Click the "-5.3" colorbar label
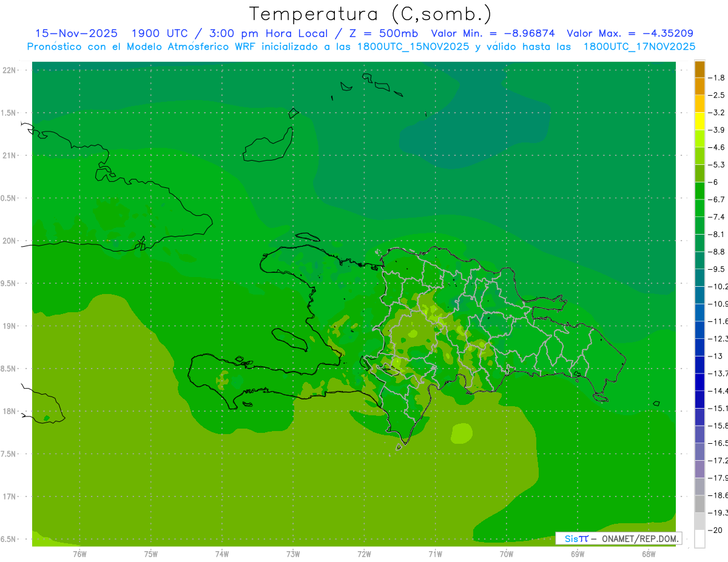This screenshot has width=728, height=562. click(x=717, y=165)
